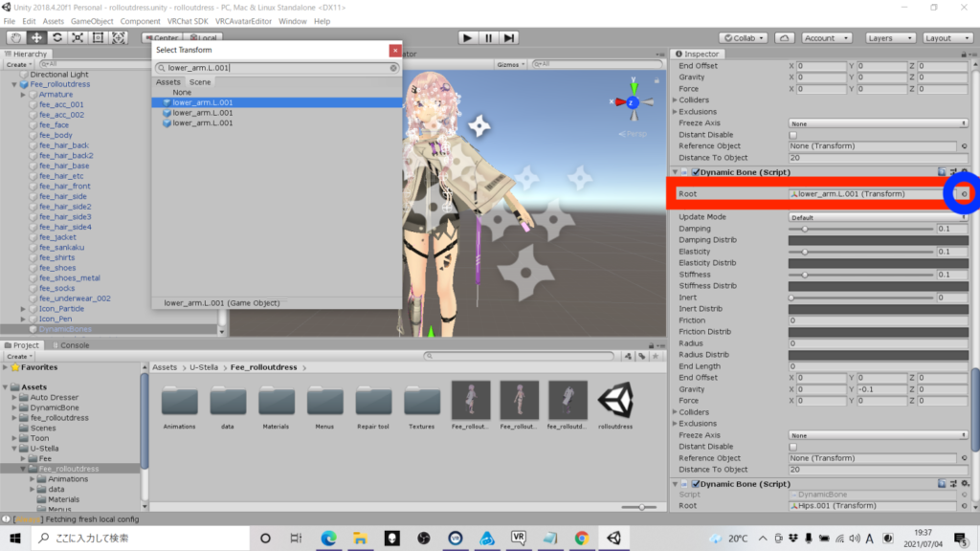Open presets for lower_arm.L.001 Dynamic Bone component
This screenshot has width=980, height=551.
click(954, 172)
